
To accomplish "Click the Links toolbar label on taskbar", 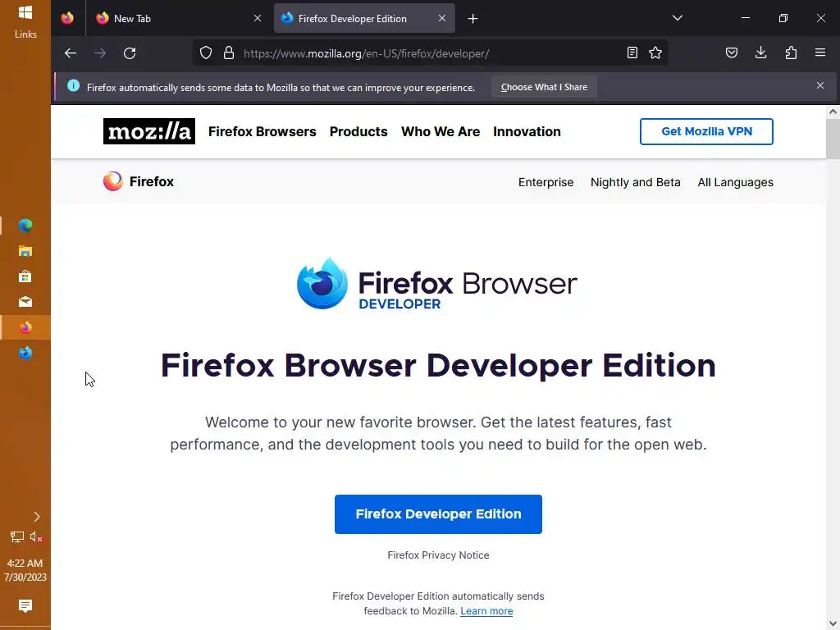I will pos(25,34).
